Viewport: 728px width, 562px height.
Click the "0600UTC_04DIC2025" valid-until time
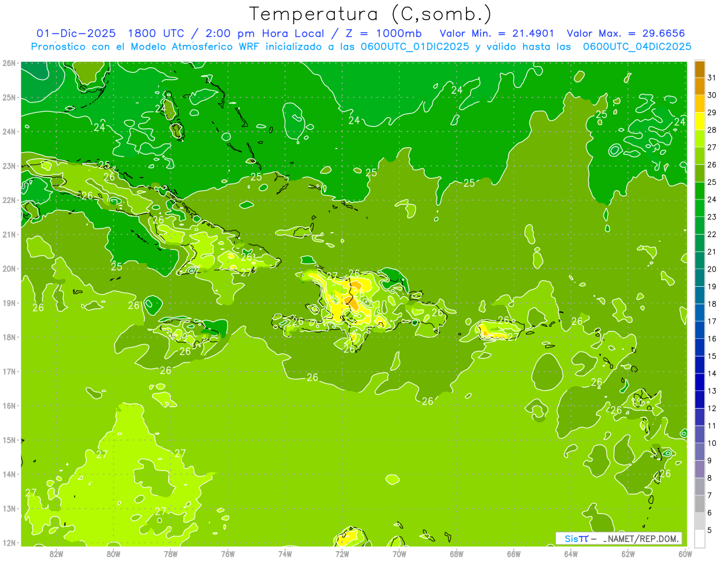(638, 47)
